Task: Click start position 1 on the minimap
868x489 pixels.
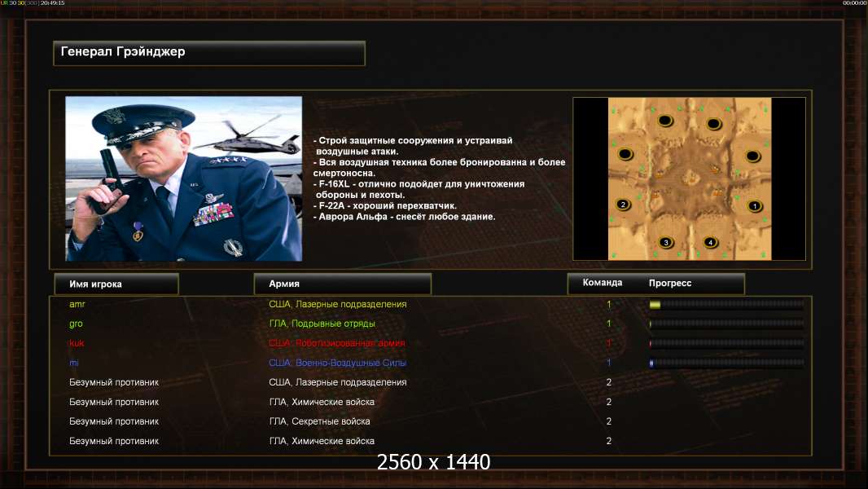Action: 755,206
